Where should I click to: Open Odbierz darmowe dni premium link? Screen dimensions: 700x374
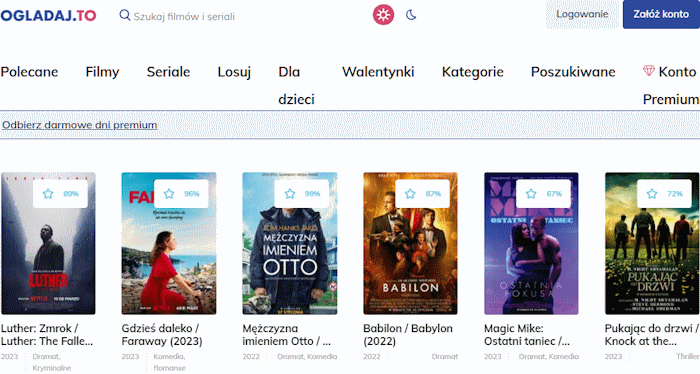[79, 125]
